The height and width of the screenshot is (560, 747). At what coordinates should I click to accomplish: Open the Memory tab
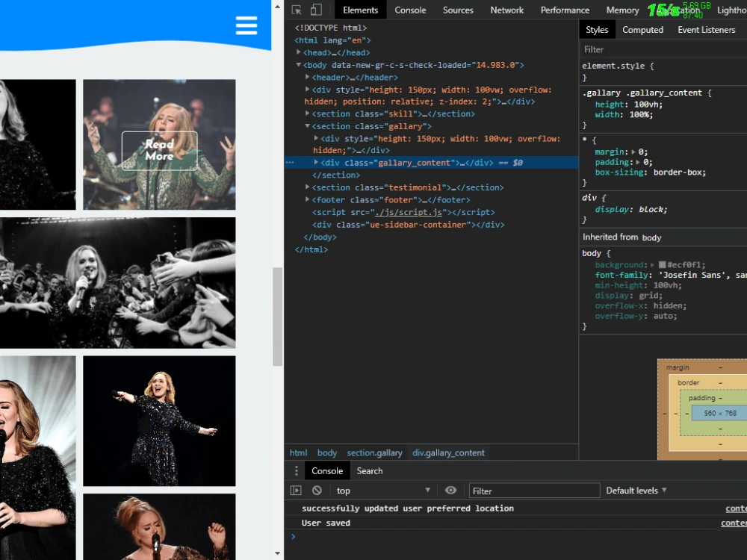(x=622, y=10)
